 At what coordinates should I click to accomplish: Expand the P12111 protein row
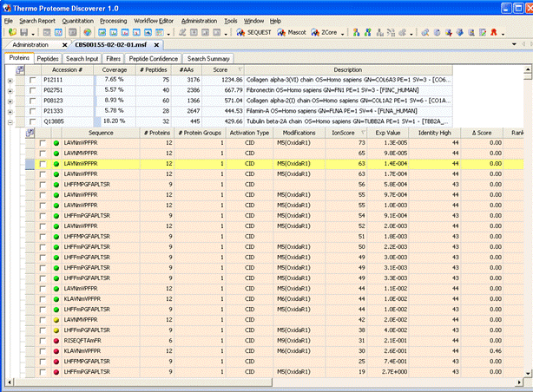pyautogui.click(x=10, y=81)
